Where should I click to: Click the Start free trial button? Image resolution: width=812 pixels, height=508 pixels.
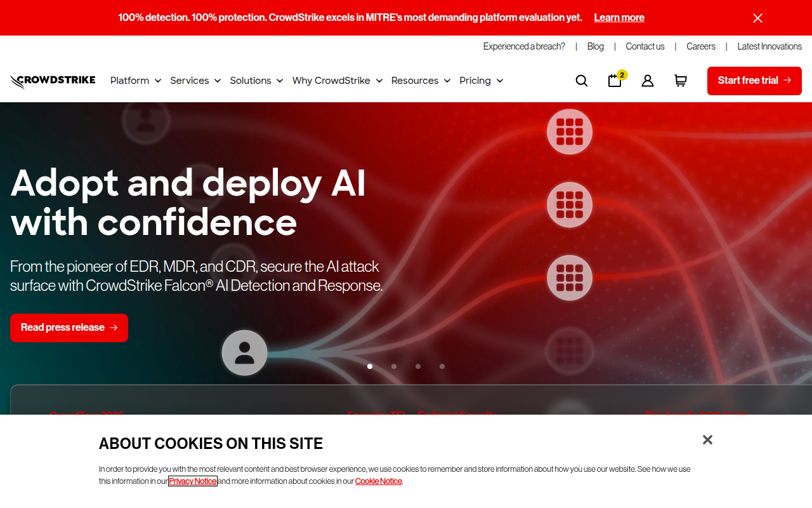754,81
